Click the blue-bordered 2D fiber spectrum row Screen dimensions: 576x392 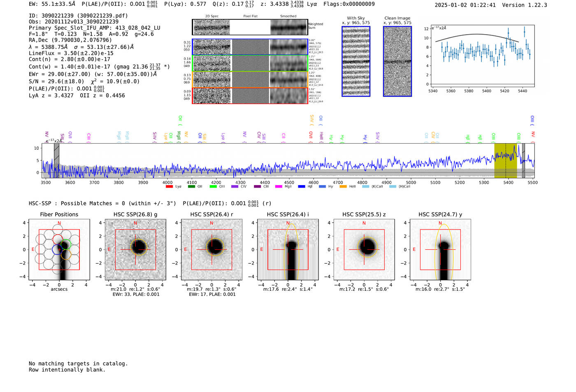pyautogui.click(x=250, y=47)
